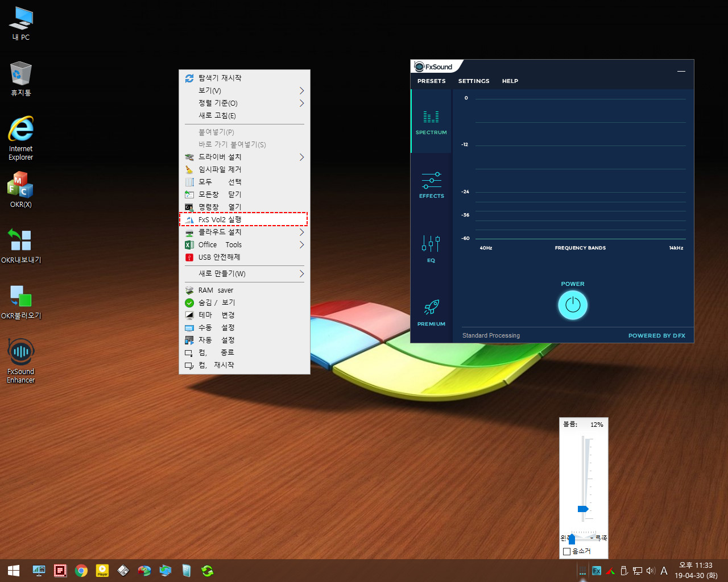Choose 컴, 종료 shutdown entry
The width and height of the screenshot is (728, 582).
(x=245, y=352)
